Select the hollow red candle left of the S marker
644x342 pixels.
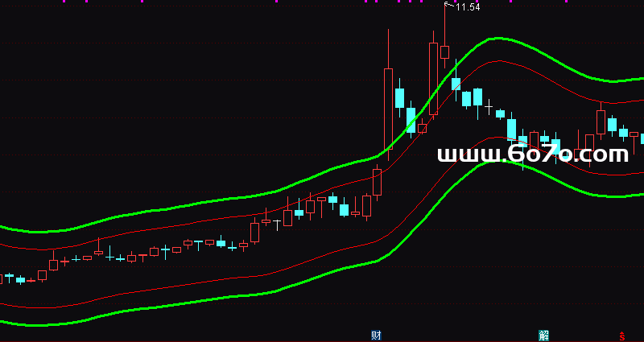(x=601, y=122)
